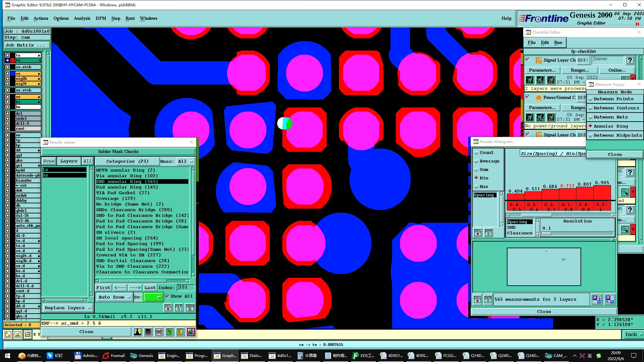
Task: Select the bs layer in Results viewer list
Action: 64,175
